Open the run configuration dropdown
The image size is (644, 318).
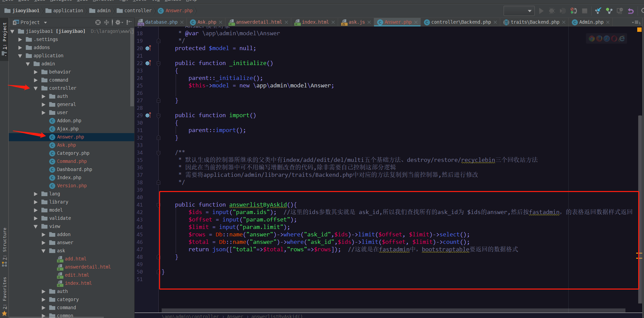519,11
